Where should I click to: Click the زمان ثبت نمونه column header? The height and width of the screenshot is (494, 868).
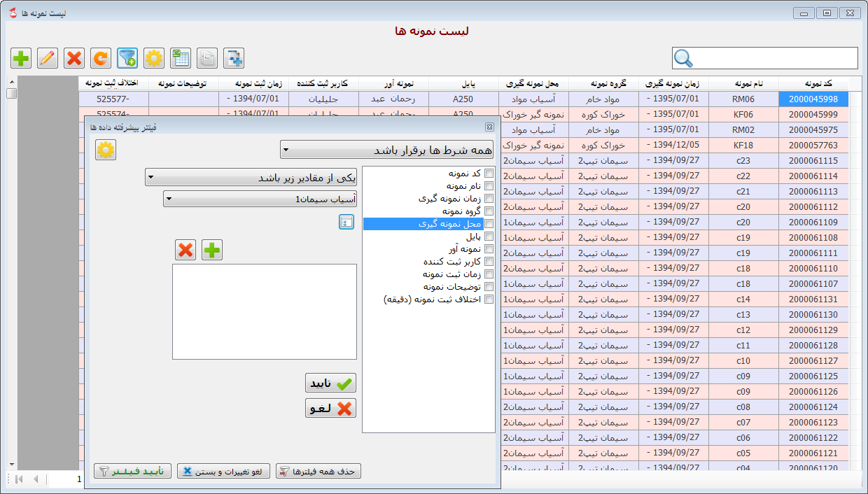coord(253,84)
